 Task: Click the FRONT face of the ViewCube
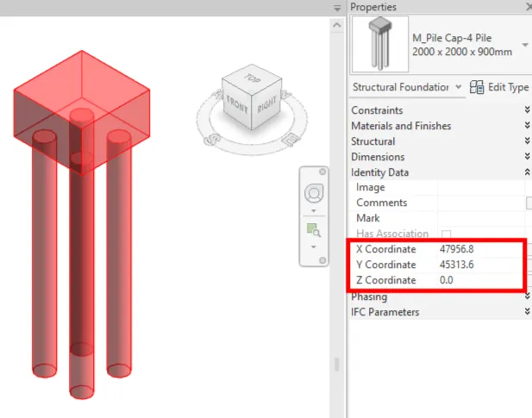tap(238, 105)
